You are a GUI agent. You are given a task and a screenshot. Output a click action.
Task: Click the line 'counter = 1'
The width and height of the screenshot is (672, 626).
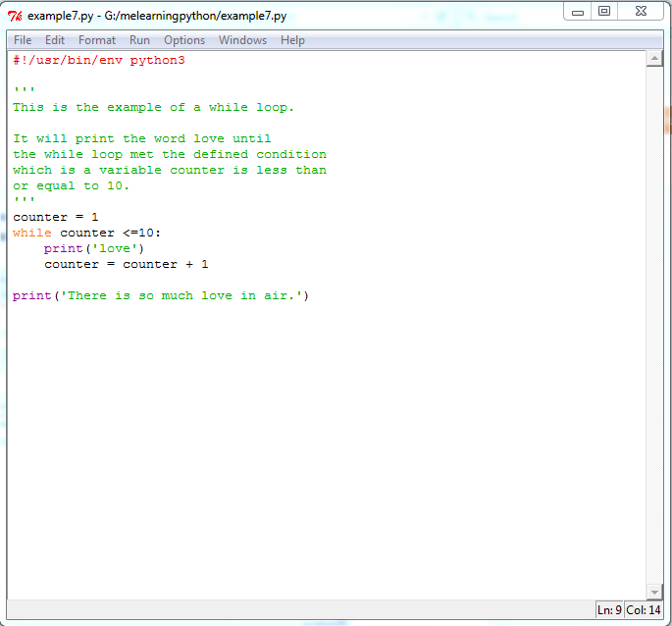point(56,218)
